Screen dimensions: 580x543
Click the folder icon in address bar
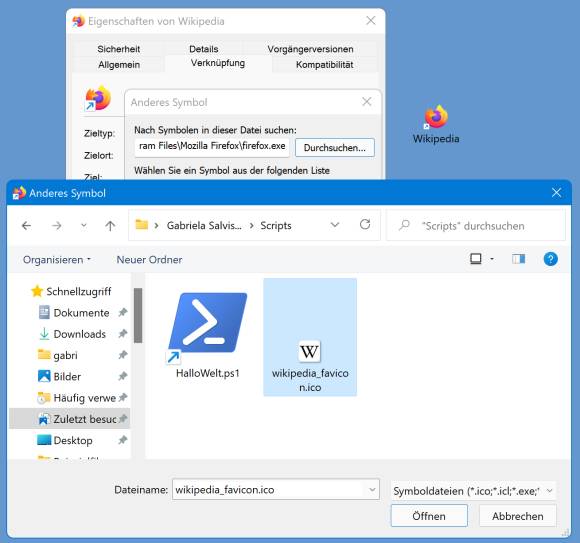pyautogui.click(x=142, y=225)
